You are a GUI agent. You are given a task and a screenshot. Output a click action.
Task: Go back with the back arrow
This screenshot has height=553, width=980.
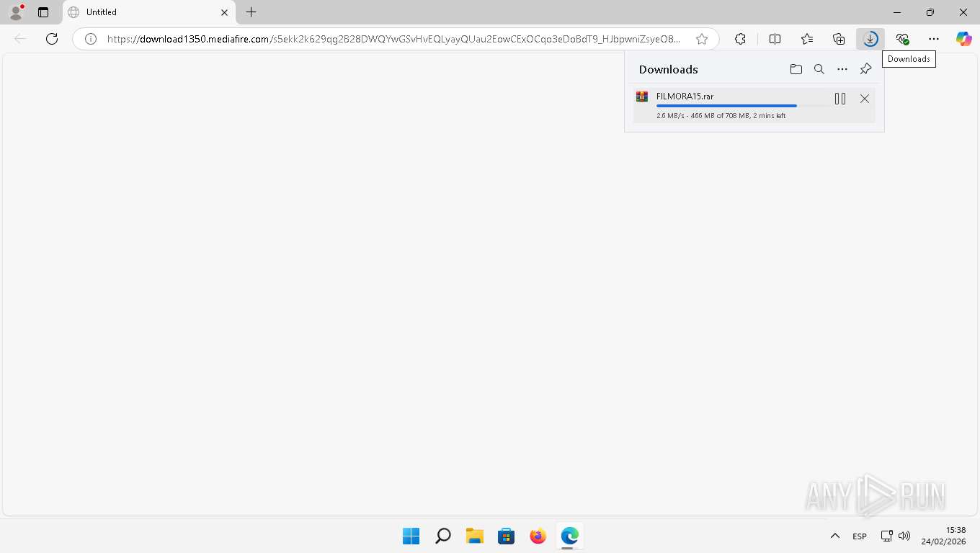coord(20,39)
